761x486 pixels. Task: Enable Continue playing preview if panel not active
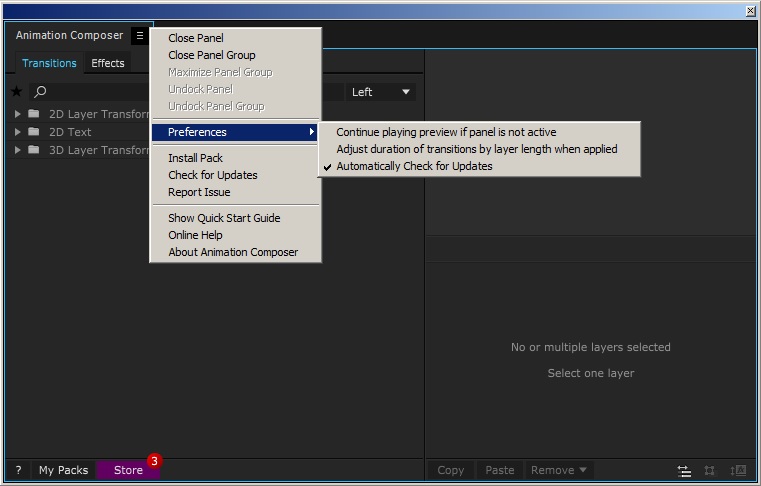click(479, 132)
